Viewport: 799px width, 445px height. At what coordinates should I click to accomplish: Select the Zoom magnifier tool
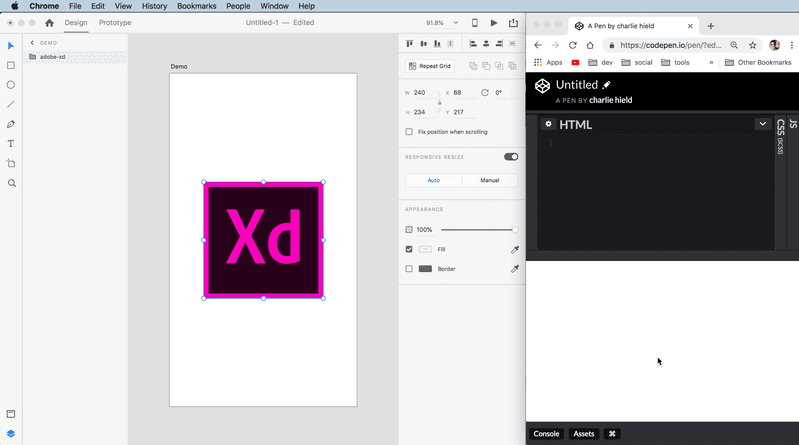[x=12, y=183]
